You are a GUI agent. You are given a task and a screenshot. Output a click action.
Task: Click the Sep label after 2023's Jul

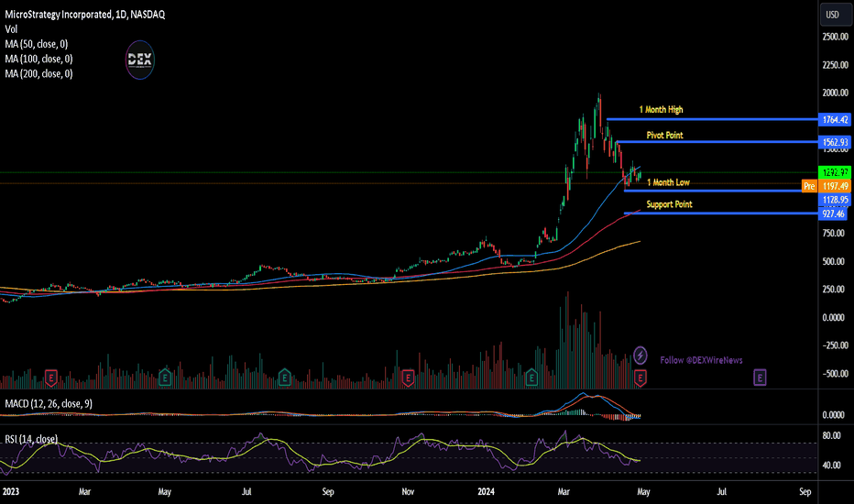point(328,491)
